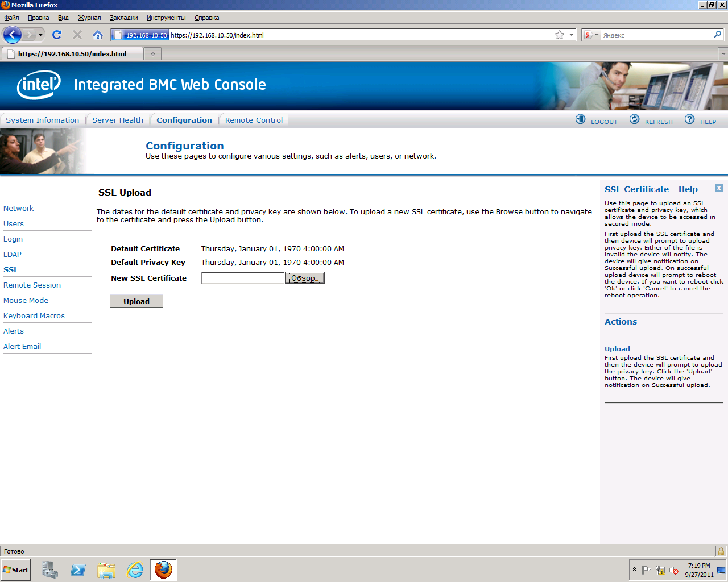Click the New SSL Certificate file field
The height and width of the screenshot is (582, 728).
(x=243, y=278)
